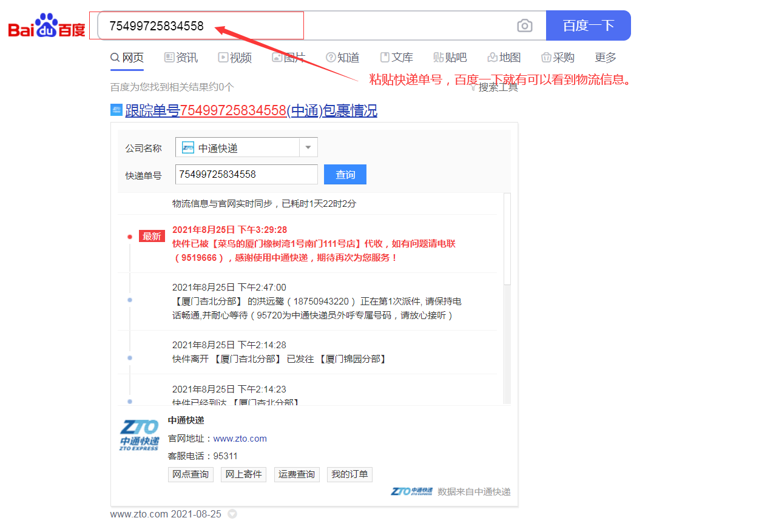Image resolution: width=773 pixels, height=532 pixels.
Task: Click the 我的订单 button
Action: (350, 474)
